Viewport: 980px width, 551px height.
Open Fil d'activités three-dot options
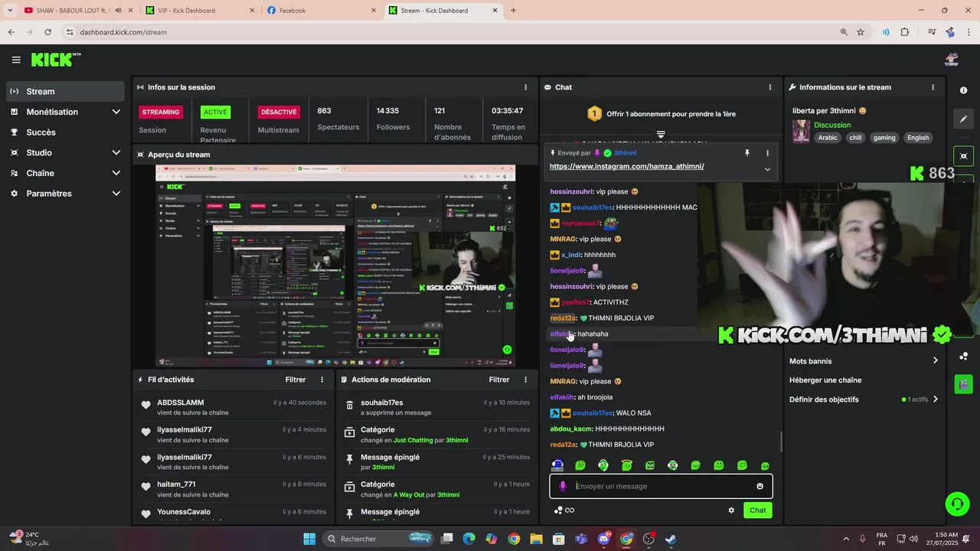(x=322, y=380)
